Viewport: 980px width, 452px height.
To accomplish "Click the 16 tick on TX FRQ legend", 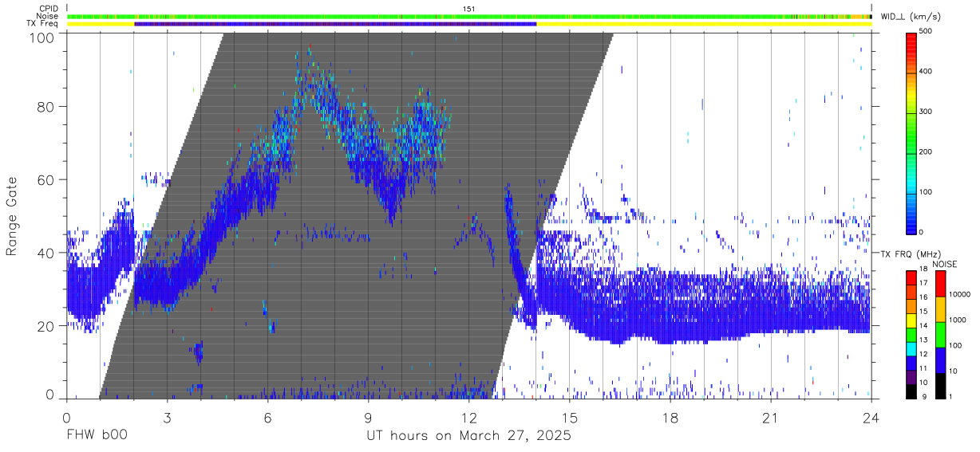I will (923, 297).
